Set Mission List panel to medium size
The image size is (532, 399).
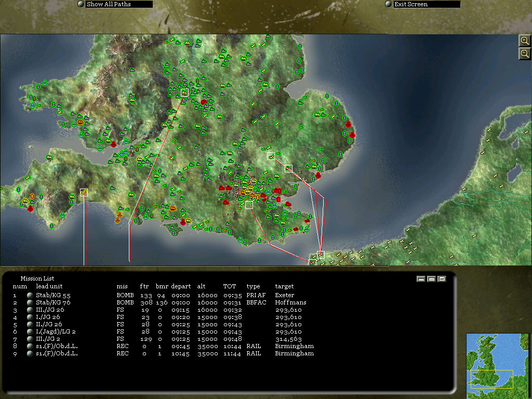(x=431, y=279)
